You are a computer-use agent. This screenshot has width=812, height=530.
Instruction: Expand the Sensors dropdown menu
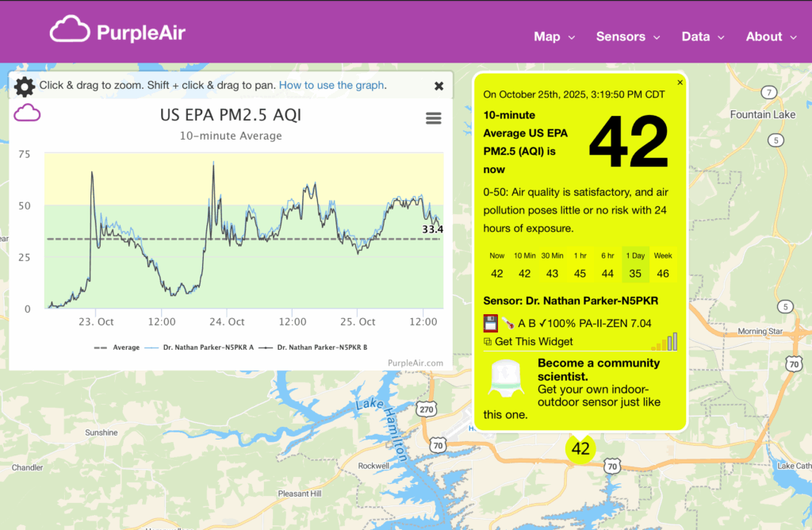coord(627,36)
